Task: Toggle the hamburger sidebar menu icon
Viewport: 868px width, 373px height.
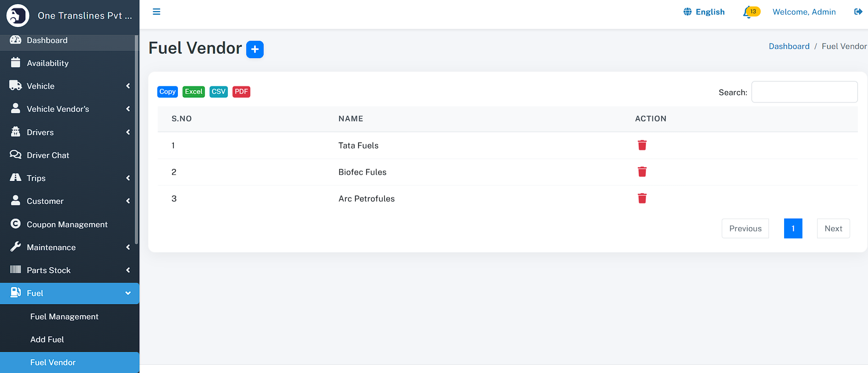Action: 156,12
